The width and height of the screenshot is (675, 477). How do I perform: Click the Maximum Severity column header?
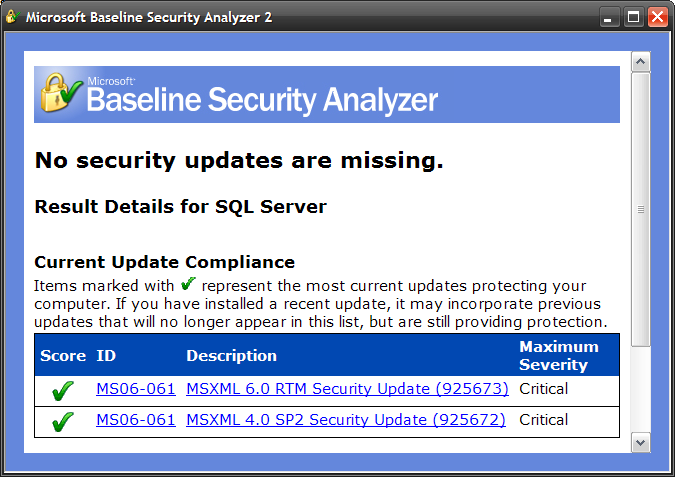[558, 356]
